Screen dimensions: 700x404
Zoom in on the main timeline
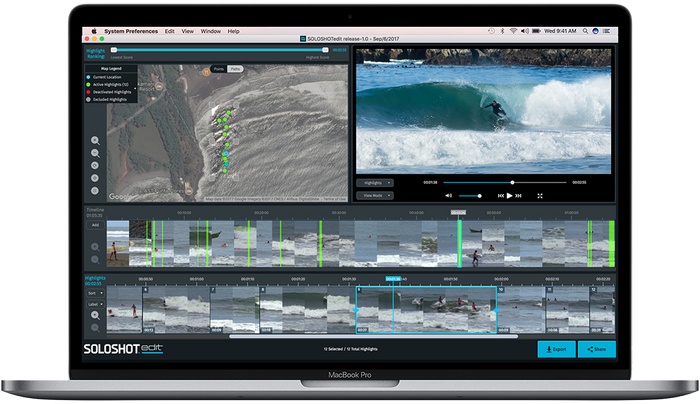point(95,247)
